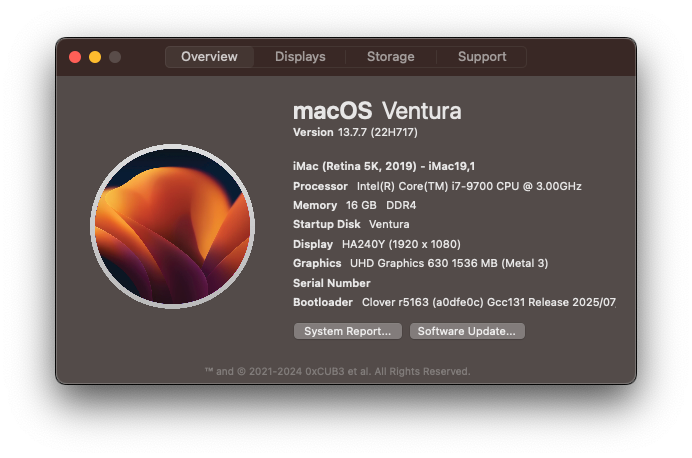The width and height of the screenshot is (692, 458).
Task: Open the Support tab
Action: [x=482, y=57]
